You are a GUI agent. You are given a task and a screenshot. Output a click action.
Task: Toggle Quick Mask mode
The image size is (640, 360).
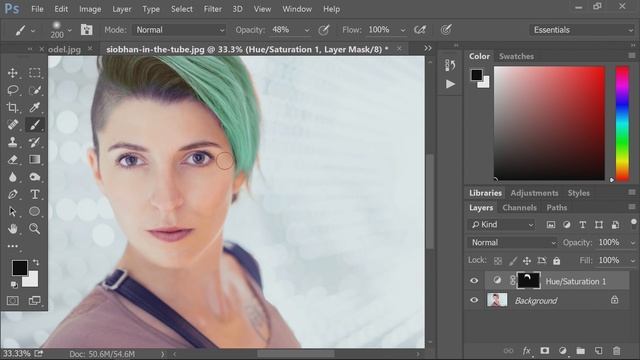tap(13, 300)
